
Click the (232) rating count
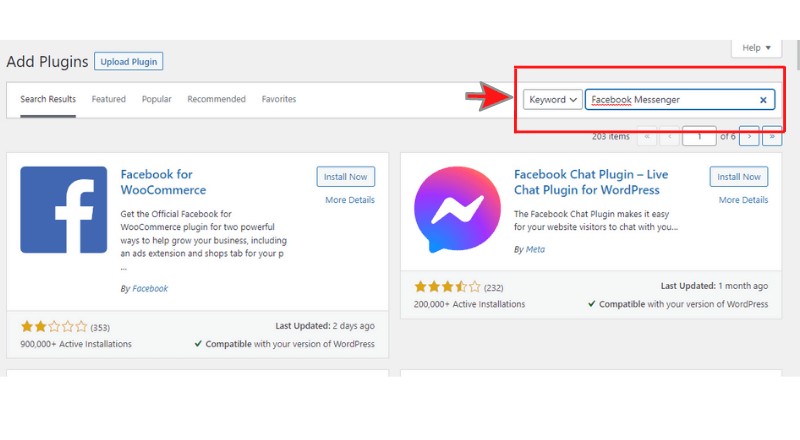pos(493,288)
